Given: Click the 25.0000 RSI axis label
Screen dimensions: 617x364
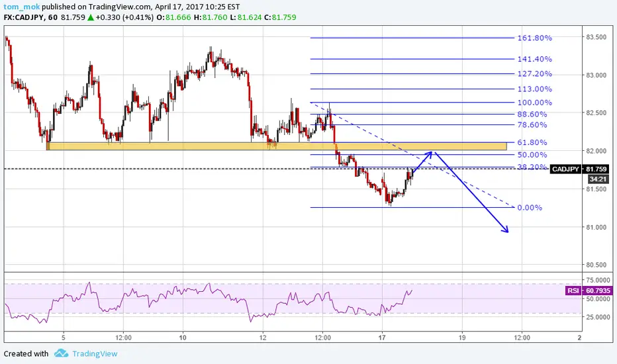Looking at the screenshot, I should [598, 317].
